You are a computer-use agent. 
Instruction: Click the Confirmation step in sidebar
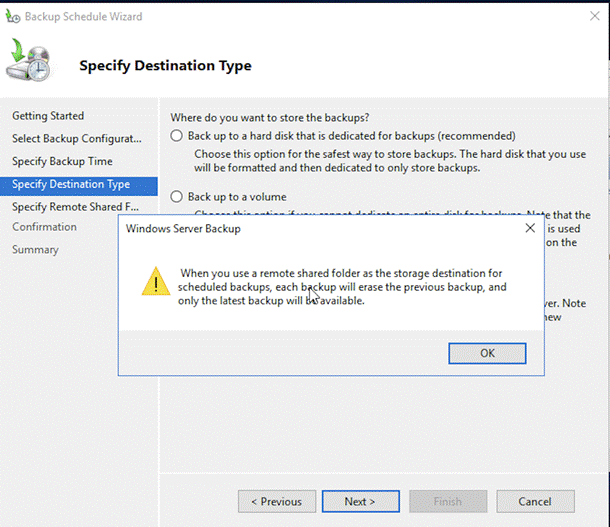point(44,227)
